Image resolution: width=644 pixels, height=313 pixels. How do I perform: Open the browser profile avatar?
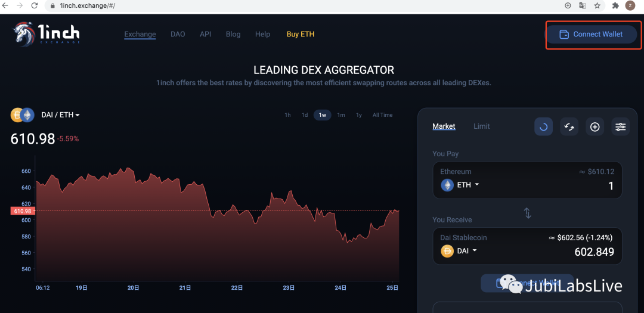click(630, 5)
